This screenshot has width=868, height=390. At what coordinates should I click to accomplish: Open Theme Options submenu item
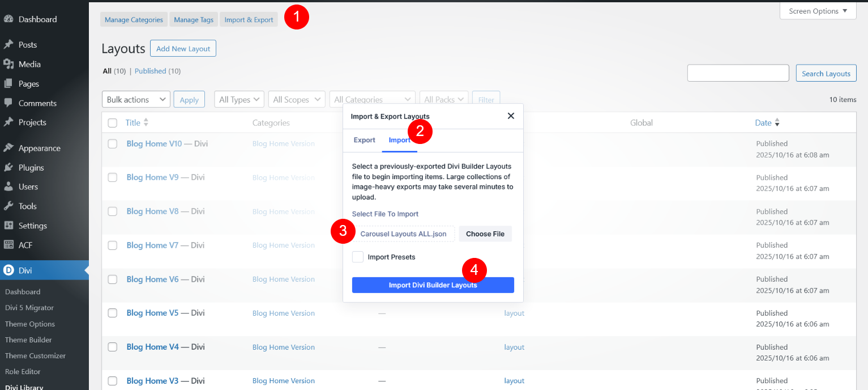click(x=30, y=324)
